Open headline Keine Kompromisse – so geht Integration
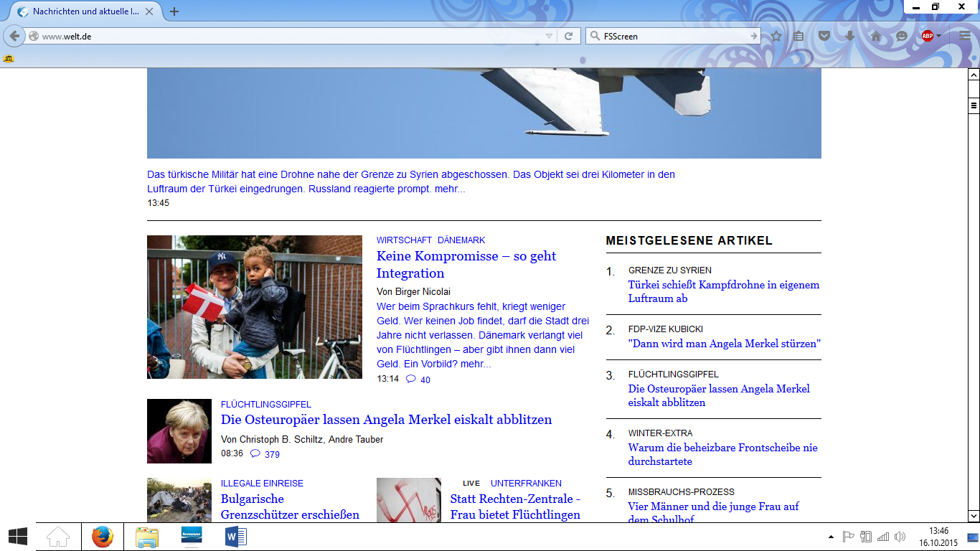Viewport: 980px width, 551px height. 466,265
